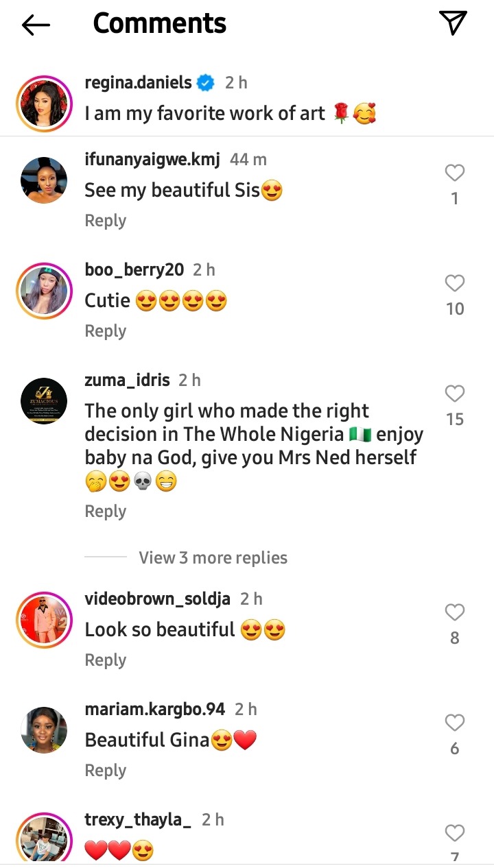Open regina.daniels profile picture

pyautogui.click(x=44, y=104)
